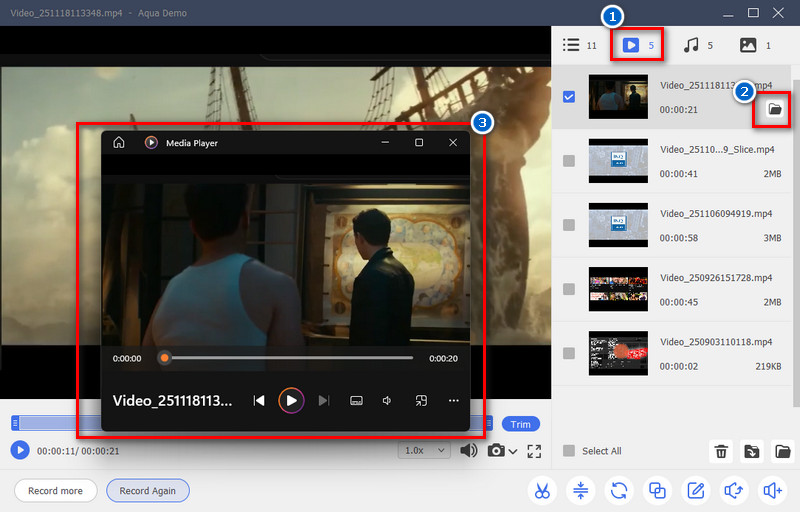Click the Media Player play button
Viewport: 800px width, 512px height.
(x=291, y=401)
